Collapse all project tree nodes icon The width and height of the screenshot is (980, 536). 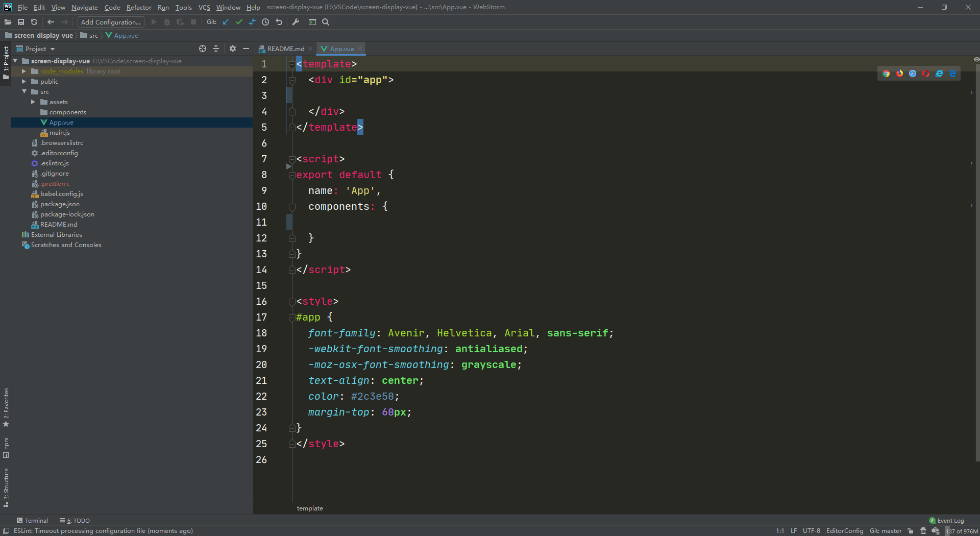(216, 48)
